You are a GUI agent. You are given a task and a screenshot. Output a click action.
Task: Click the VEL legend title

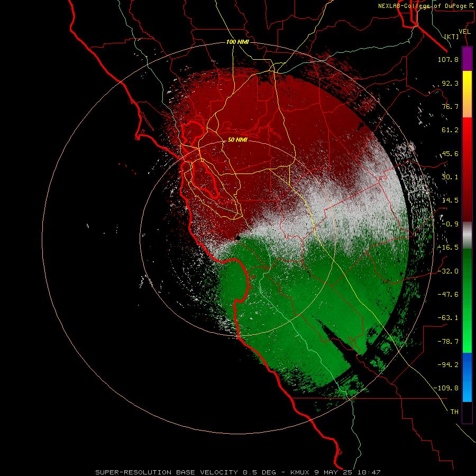[x=464, y=32]
